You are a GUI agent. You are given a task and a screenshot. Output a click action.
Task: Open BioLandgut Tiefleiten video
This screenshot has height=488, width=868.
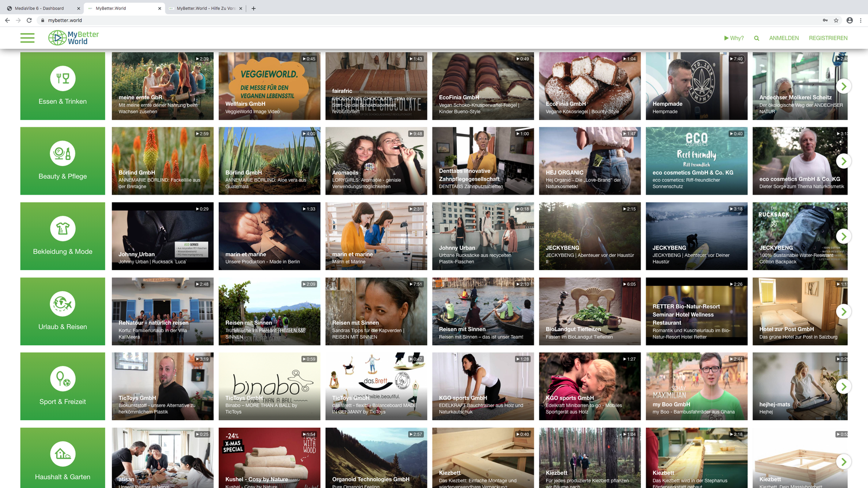click(590, 311)
